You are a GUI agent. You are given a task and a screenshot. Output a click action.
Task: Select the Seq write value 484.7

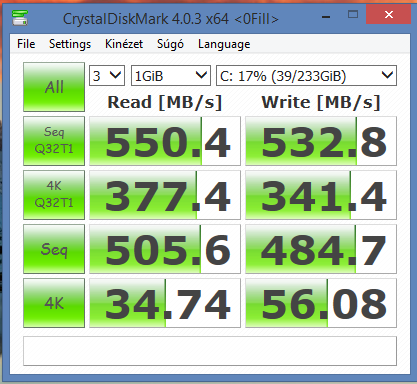321,249
